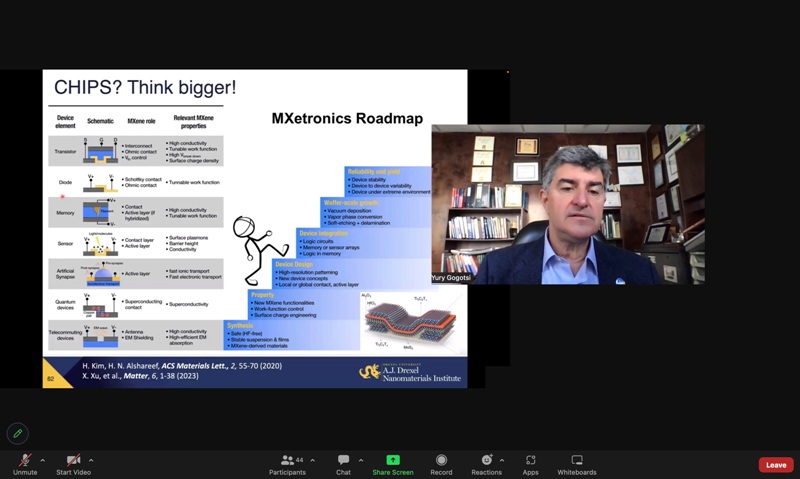Open the Participants panel icon

[x=288, y=460]
